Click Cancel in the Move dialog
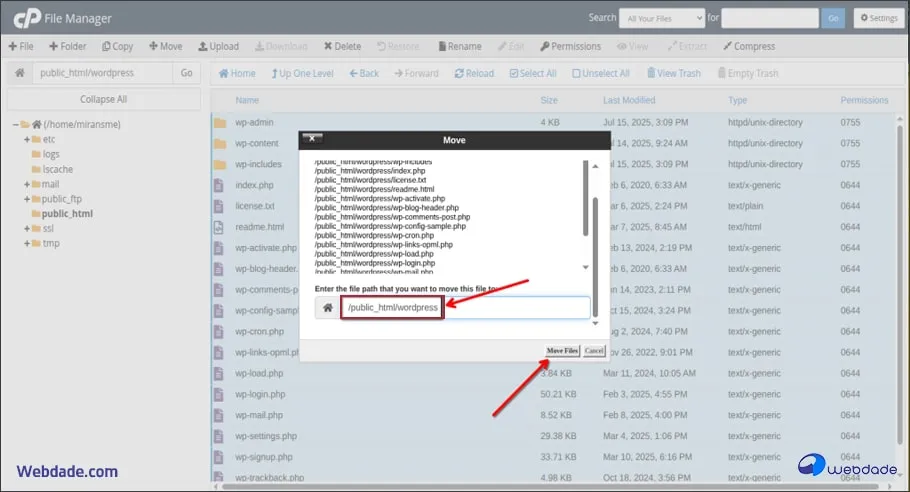The width and height of the screenshot is (910, 492). tap(594, 351)
